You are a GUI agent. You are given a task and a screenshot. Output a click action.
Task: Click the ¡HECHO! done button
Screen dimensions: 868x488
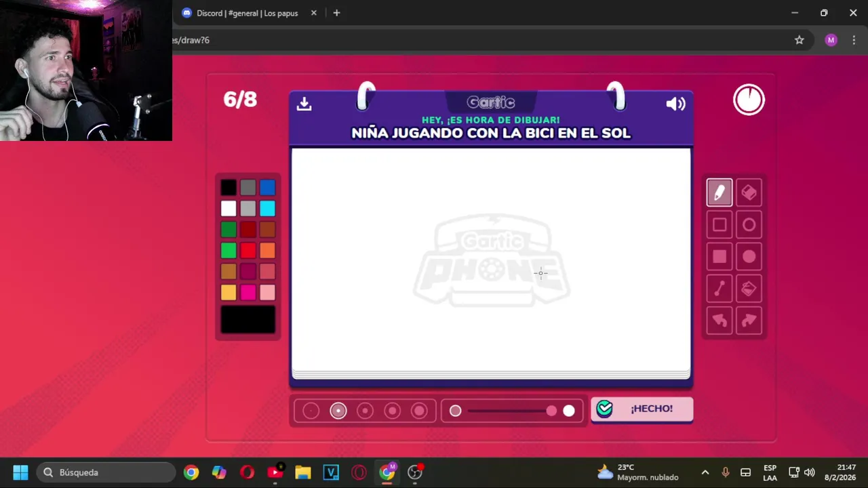pyautogui.click(x=642, y=409)
